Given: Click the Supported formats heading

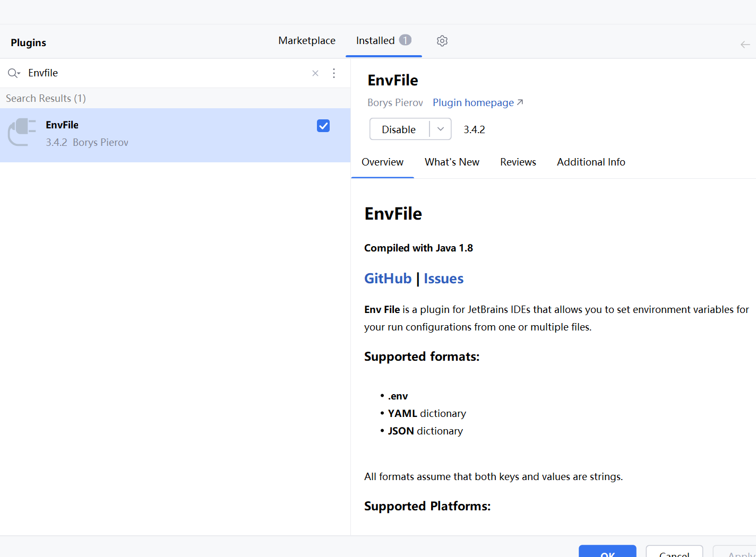Looking at the screenshot, I should tap(422, 356).
